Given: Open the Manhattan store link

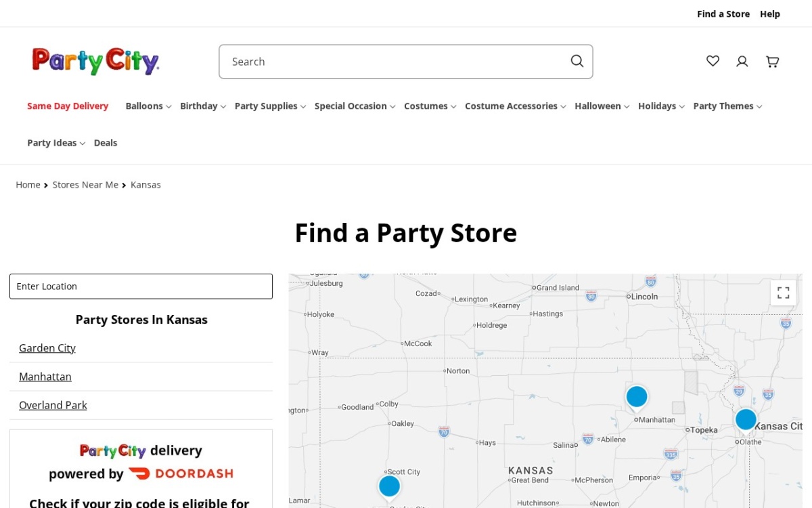Looking at the screenshot, I should (45, 377).
